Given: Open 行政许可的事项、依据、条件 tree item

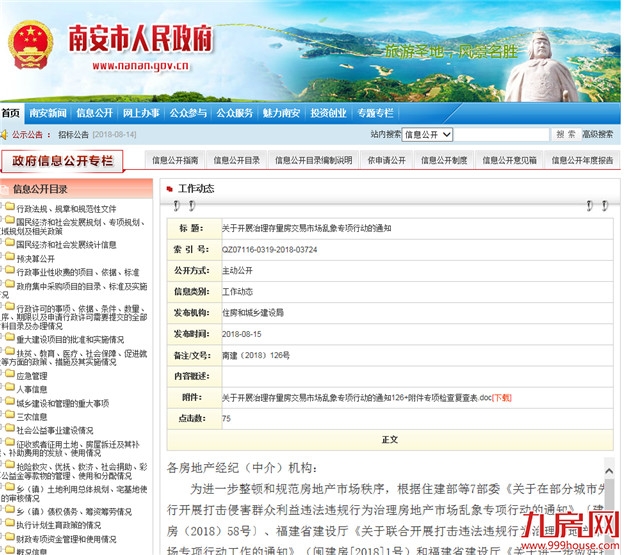Looking at the screenshot, I should [x=80, y=309].
